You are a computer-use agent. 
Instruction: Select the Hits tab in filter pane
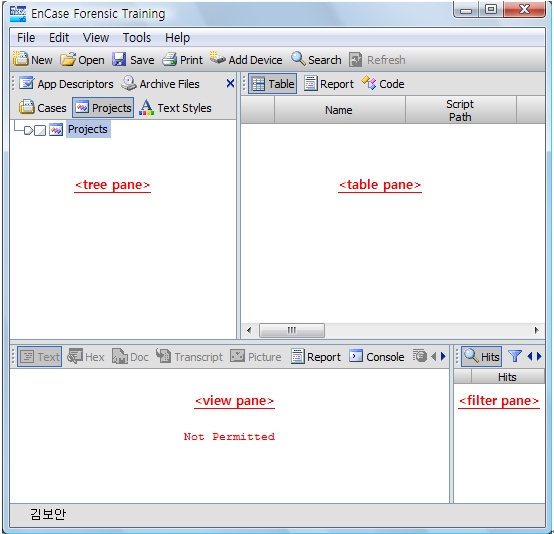coord(482,357)
